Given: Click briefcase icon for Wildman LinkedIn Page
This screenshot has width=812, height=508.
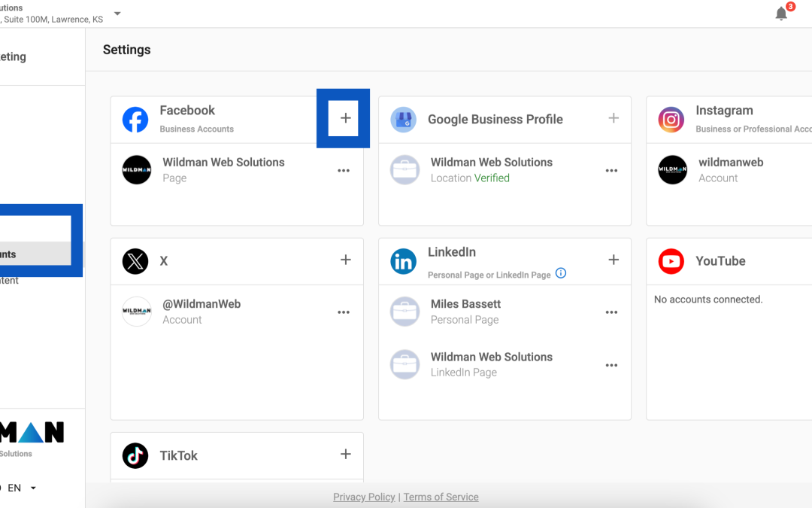Looking at the screenshot, I should point(405,364).
